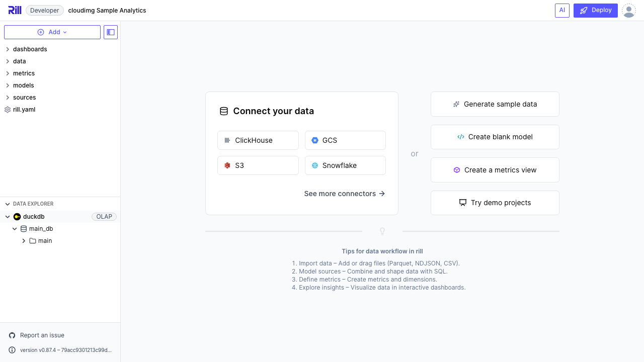Expand the main schema folder
Screen dimensions: 644x362
(24, 241)
